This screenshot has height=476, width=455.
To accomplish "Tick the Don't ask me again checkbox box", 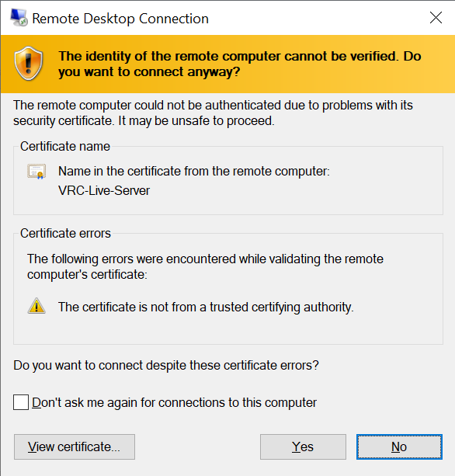I will (x=21, y=402).
